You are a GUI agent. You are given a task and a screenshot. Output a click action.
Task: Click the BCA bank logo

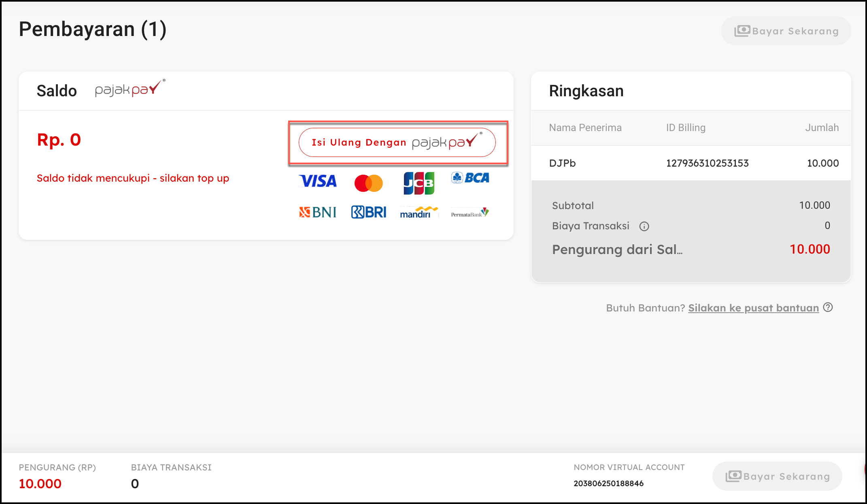[470, 178]
